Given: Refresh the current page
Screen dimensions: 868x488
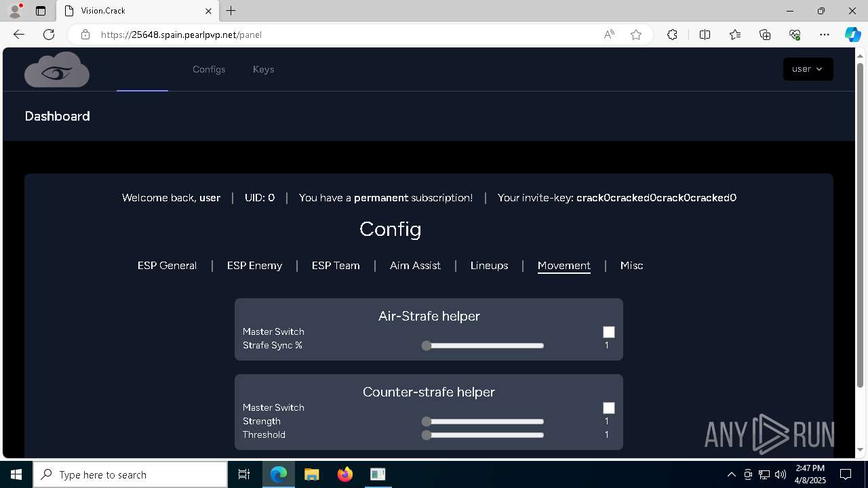Looking at the screenshot, I should coord(49,35).
